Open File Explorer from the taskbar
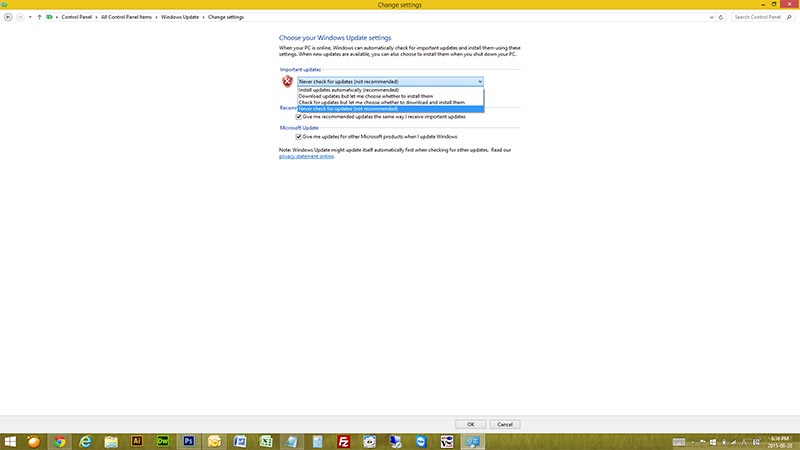Viewport: 800px width, 450px height. click(x=111, y=442)
